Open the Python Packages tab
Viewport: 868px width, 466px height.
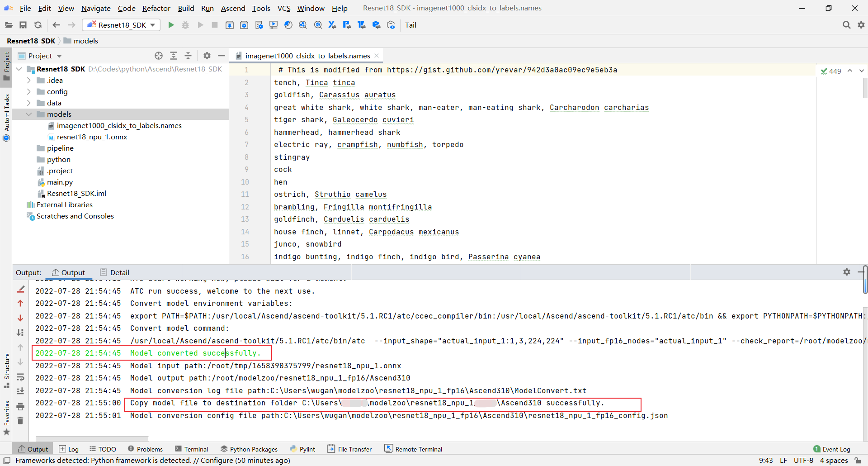click(x=249, y=449)
